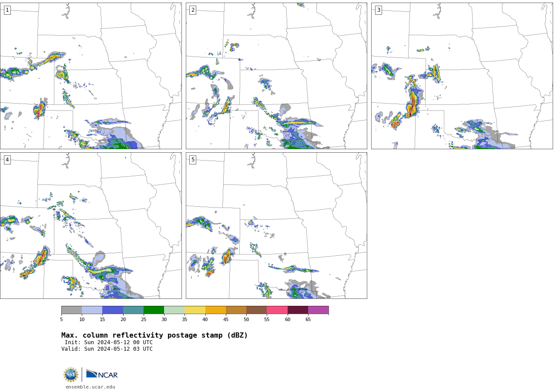Open ensemble member 2 postage stamp map
Image resolution: width=557 pixels, height=392 pixels.
pos(276,76)
